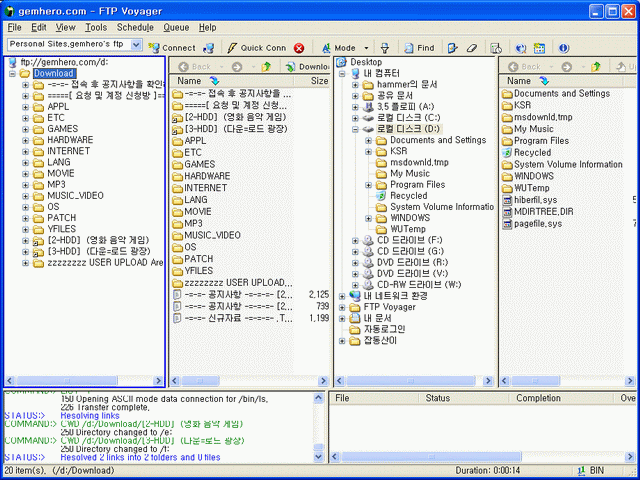Expand WINDOWS folder in local tree
Image resolution: width=640 pixels, height=480 pixels.
click(x=368, y=218)
